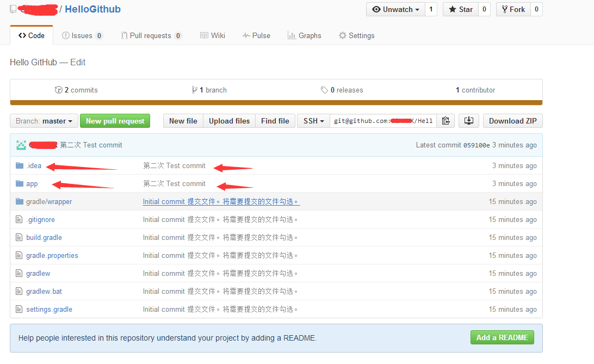This screenshot has width=594, height=364.
Task: Switch to the Code tab
Action: pos(32,35)
